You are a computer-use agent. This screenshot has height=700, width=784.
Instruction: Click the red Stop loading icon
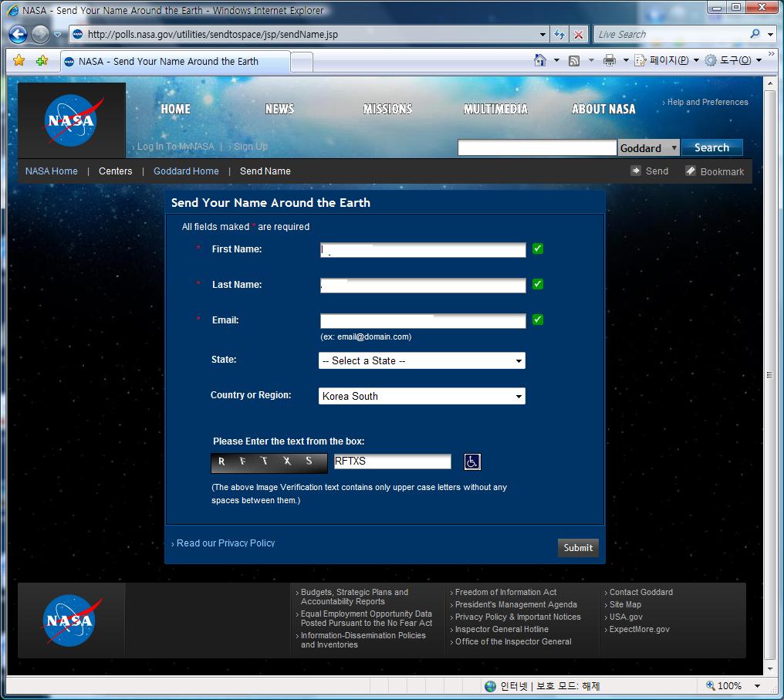click(579, 35)
